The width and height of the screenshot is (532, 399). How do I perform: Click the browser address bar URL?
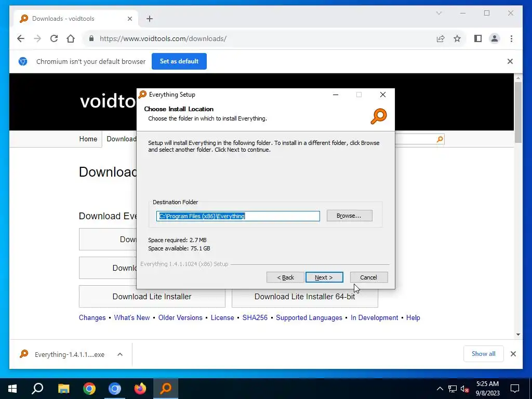163,38
